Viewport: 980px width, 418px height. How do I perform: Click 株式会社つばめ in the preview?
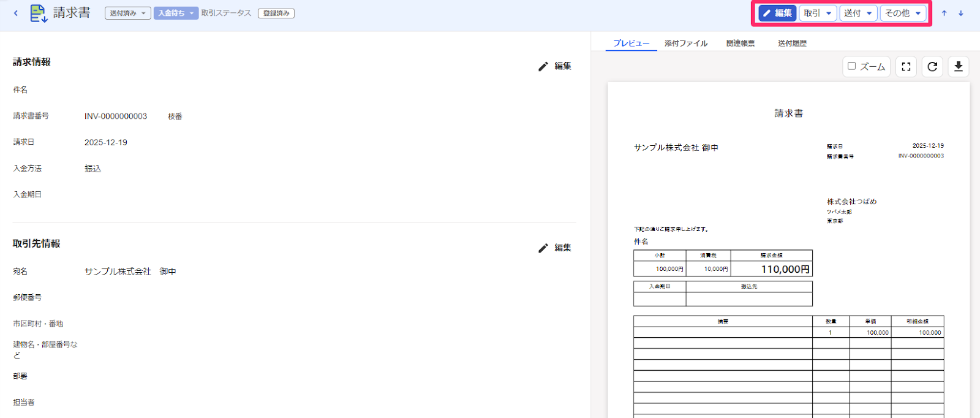pos(851,202)
